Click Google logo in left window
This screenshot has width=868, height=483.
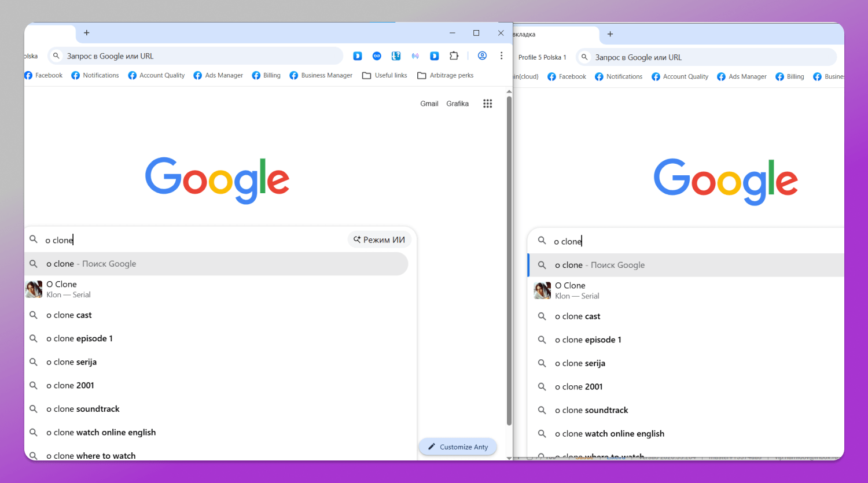[x=217, y=180]
